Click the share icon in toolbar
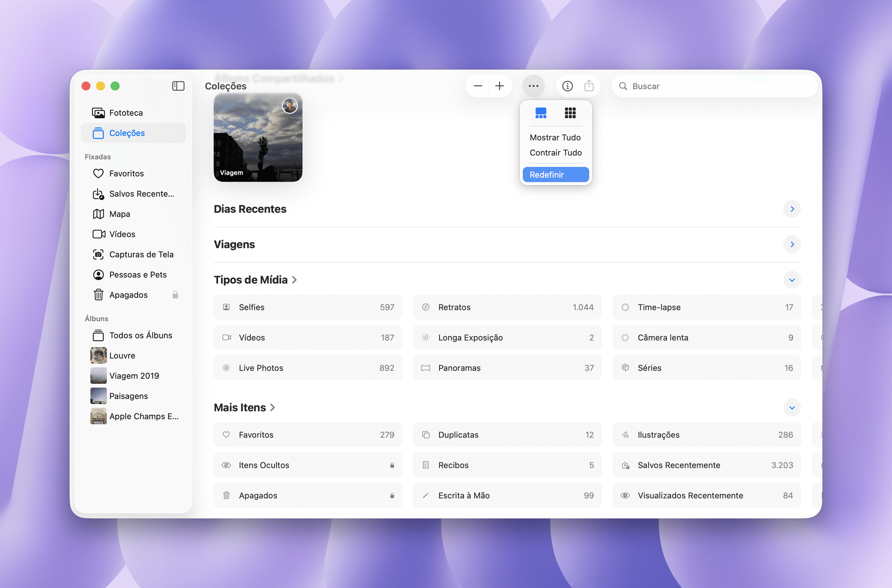Screen dimensions: 892x588 pos(589,86)
